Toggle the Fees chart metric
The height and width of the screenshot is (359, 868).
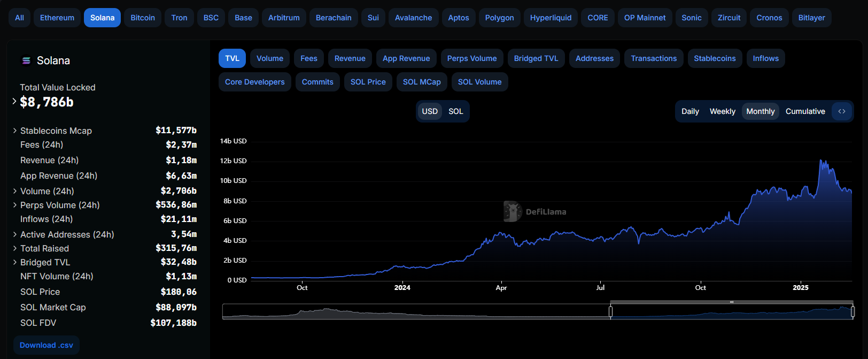pos(309,58)
